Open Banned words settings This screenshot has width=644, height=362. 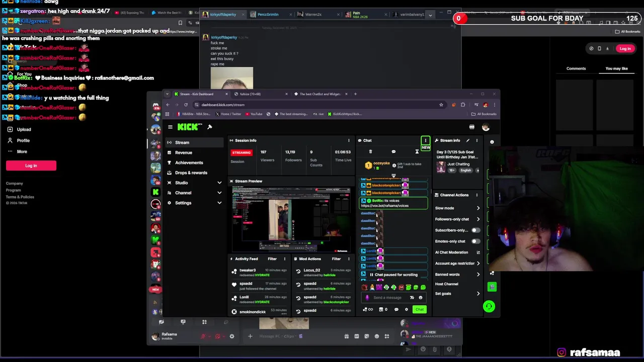click(457, 275)
